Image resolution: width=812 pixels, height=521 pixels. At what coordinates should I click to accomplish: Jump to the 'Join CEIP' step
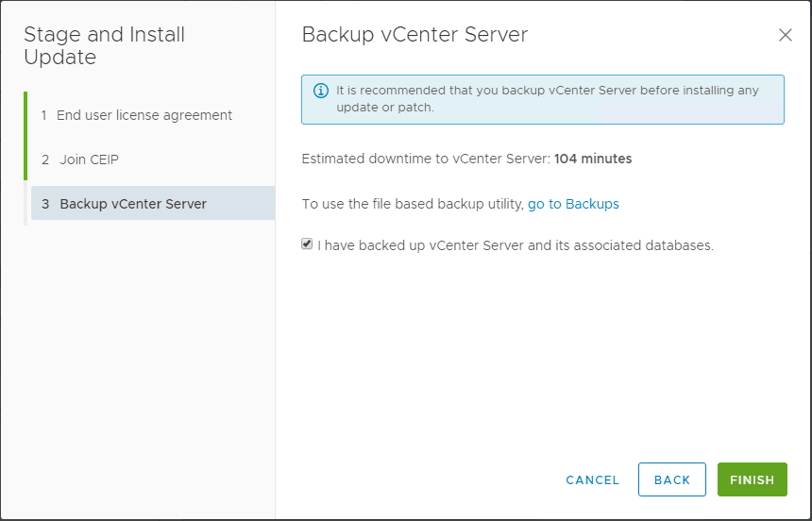(x=89, y=160)
